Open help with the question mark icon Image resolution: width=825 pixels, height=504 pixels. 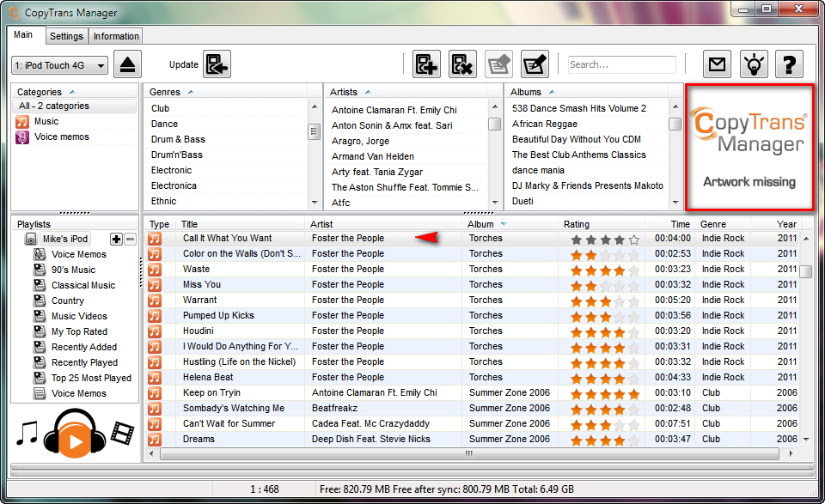pyautogui.click(x=789, y=64)
